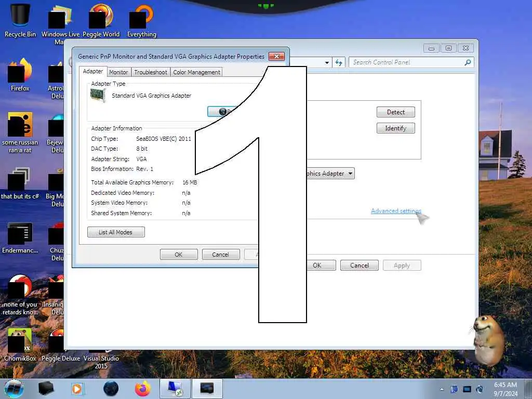Show hidden system tray icons

click(x=442, y=390)
